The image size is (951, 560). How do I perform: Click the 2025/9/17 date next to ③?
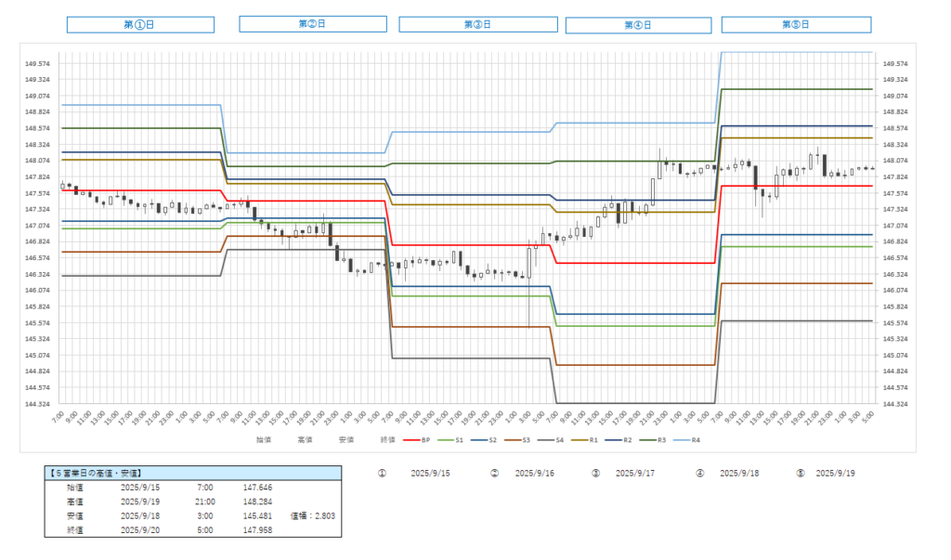[x=635, y=473]
